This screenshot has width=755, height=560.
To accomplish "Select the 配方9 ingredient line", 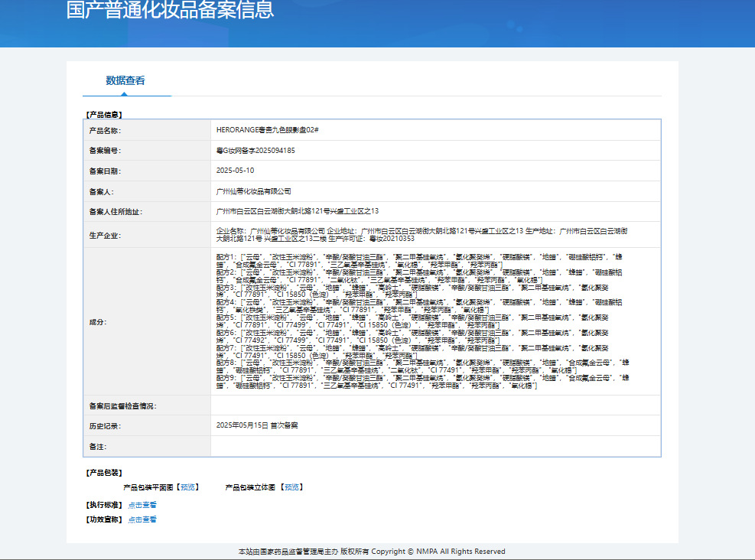I will pyautogui.click(x=422, y=381).
